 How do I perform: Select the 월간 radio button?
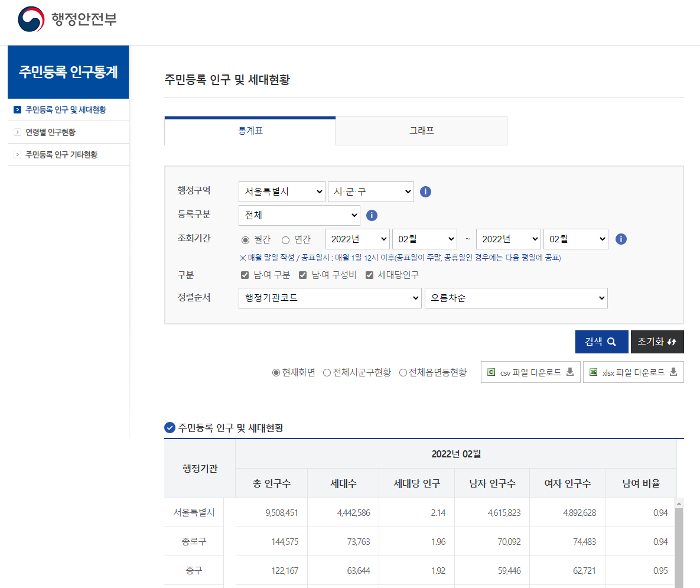(245, 240)
